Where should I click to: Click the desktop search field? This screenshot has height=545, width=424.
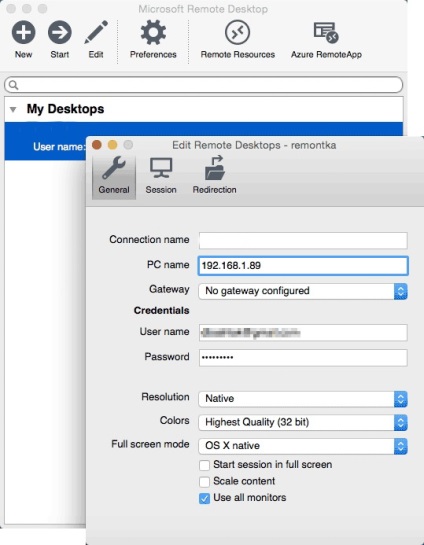pos(204,85)
